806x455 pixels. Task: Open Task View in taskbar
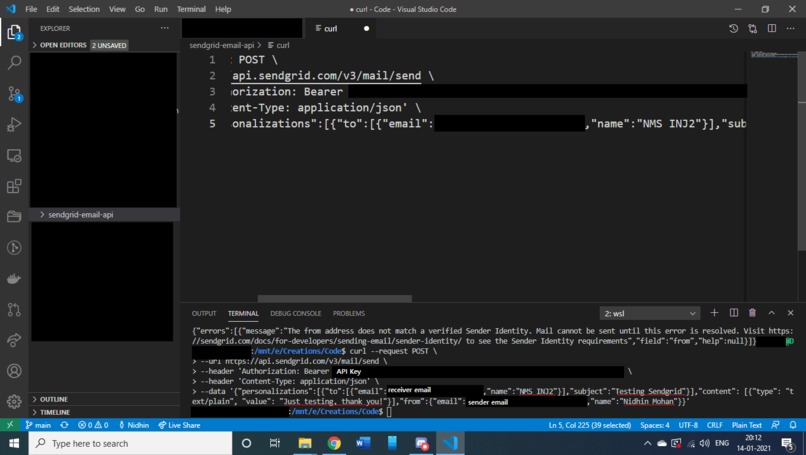pos(275,443)
